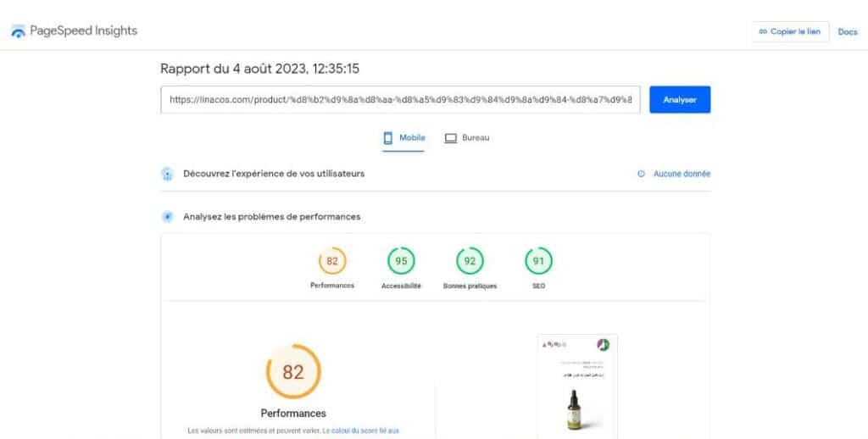
Task: Click the mobile phone icon
Action: [388, 138]
